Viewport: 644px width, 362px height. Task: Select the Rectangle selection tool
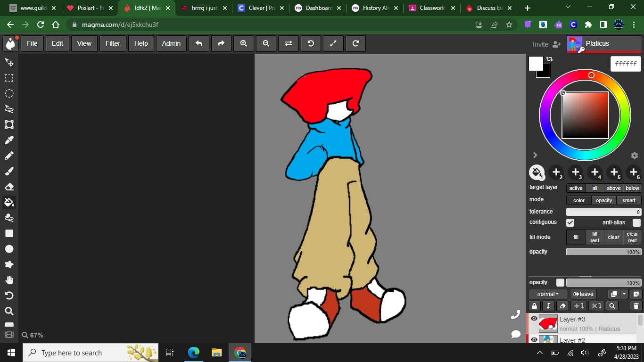(x=9, y=78)
